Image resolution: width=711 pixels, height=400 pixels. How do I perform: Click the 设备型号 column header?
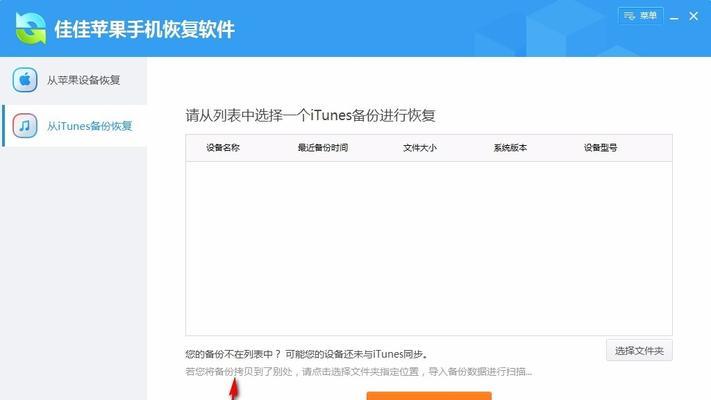pos(600,148)
